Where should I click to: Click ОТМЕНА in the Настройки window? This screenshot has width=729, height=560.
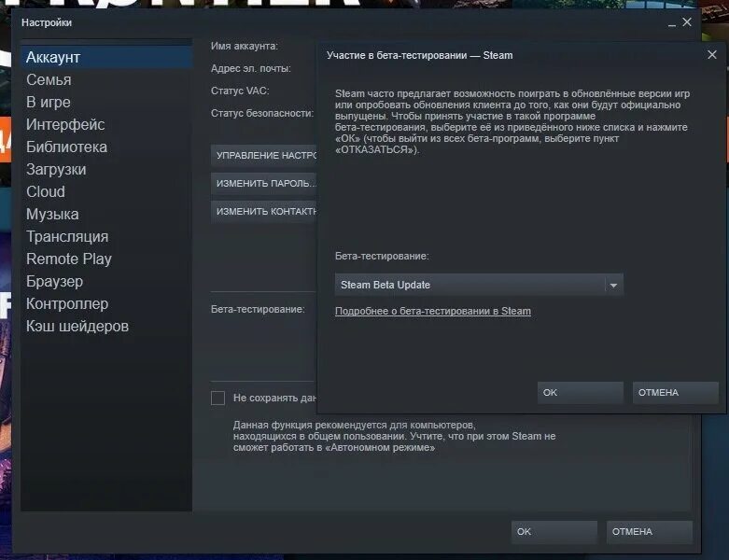pos(649,532)
